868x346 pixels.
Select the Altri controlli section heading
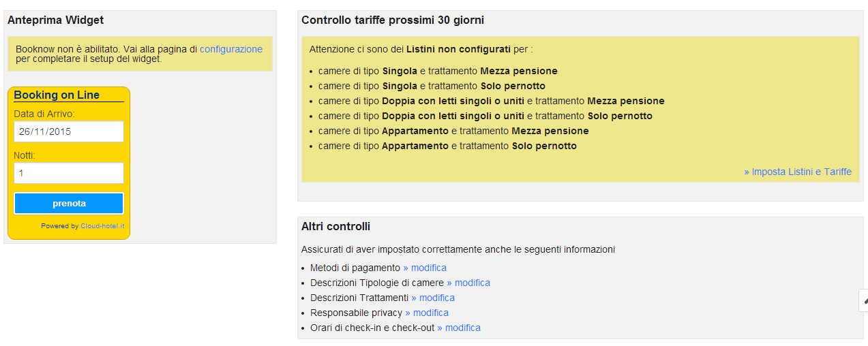coord(335,226)
